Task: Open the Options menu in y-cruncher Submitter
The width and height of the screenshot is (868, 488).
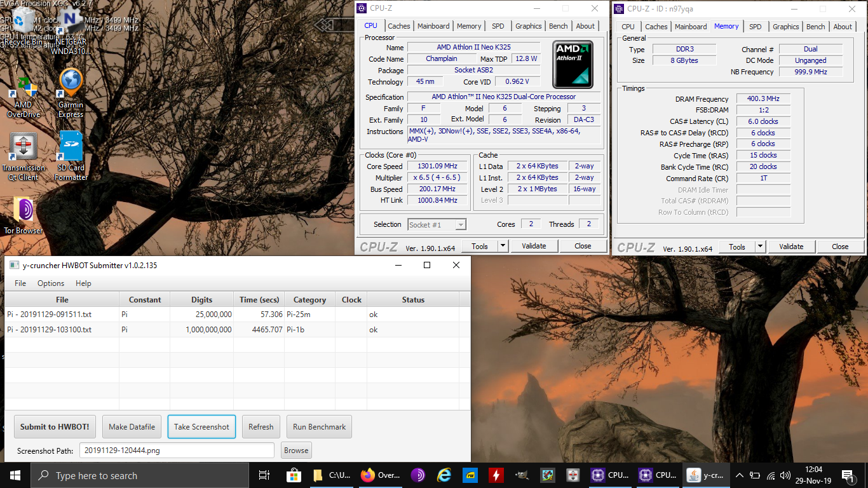Action: pyautogui.click(x=51, y=283)
